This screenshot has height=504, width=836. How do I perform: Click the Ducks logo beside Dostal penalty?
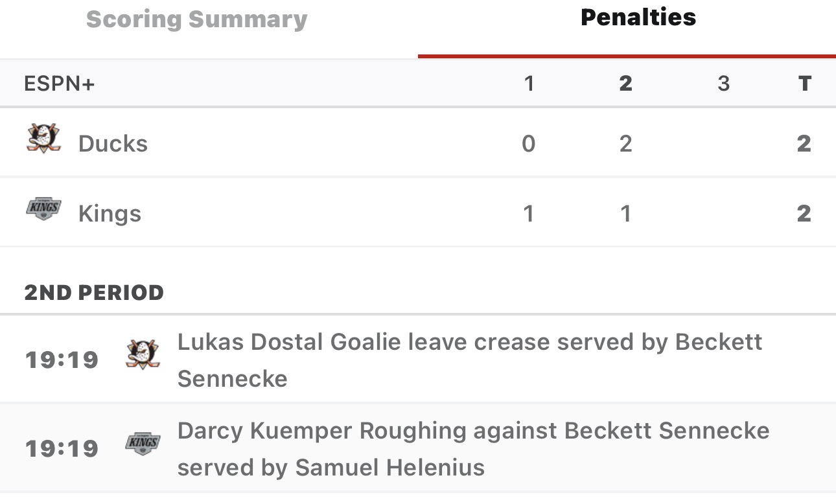point(142,354)
